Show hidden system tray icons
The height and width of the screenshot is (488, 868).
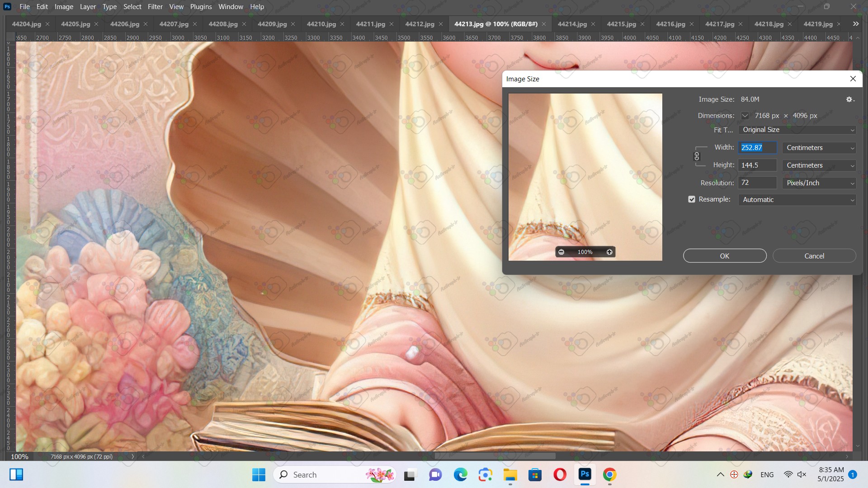click(x=721, y=475)
